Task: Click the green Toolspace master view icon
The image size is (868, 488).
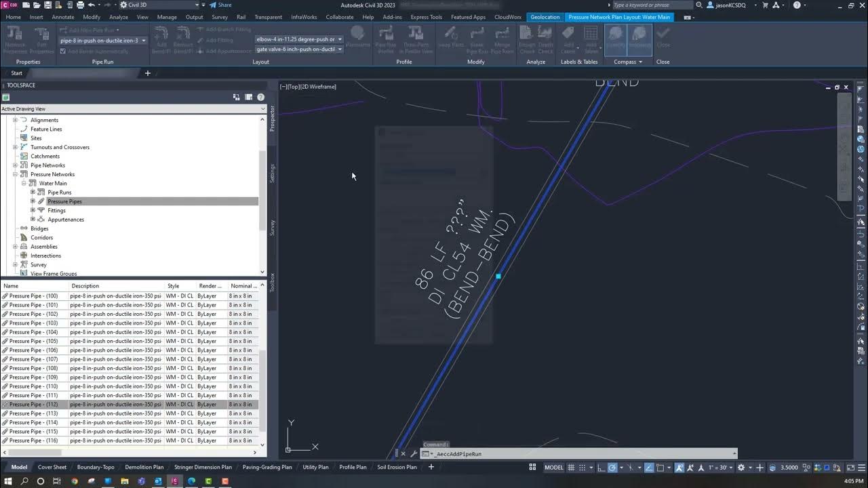Action: coord(6,98)
